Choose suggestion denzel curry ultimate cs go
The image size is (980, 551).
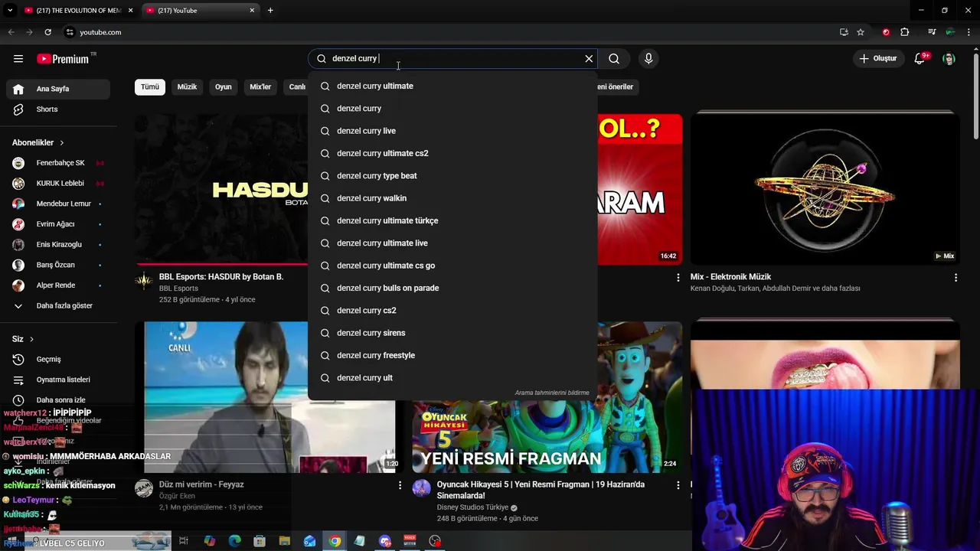[x=452, y=266]
